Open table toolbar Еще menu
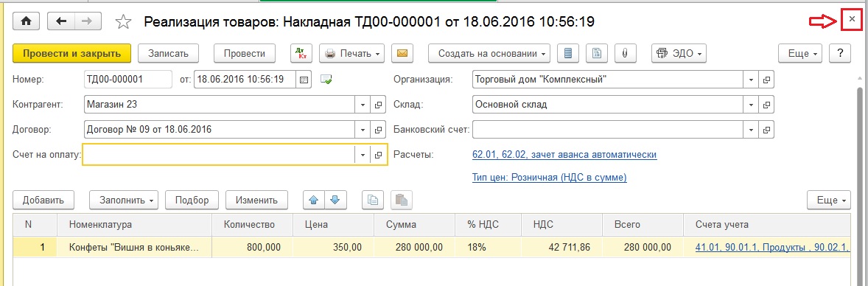Screen dimensions: 868x286 tap(829, 200)
